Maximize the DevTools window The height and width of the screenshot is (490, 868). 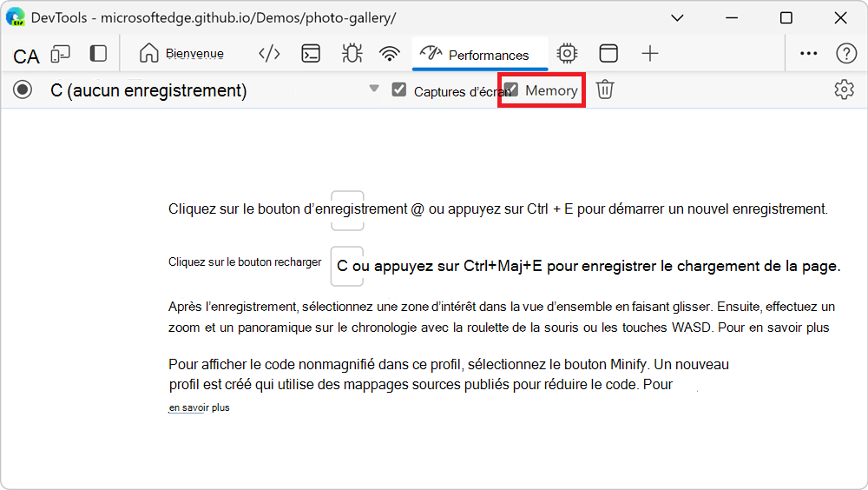click(x=786, y=17)
